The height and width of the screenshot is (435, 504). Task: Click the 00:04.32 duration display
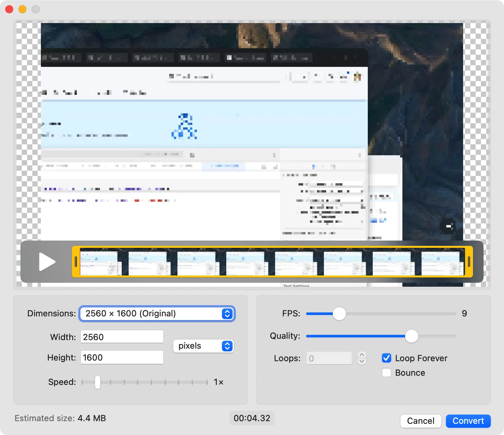tap(252, 418)
